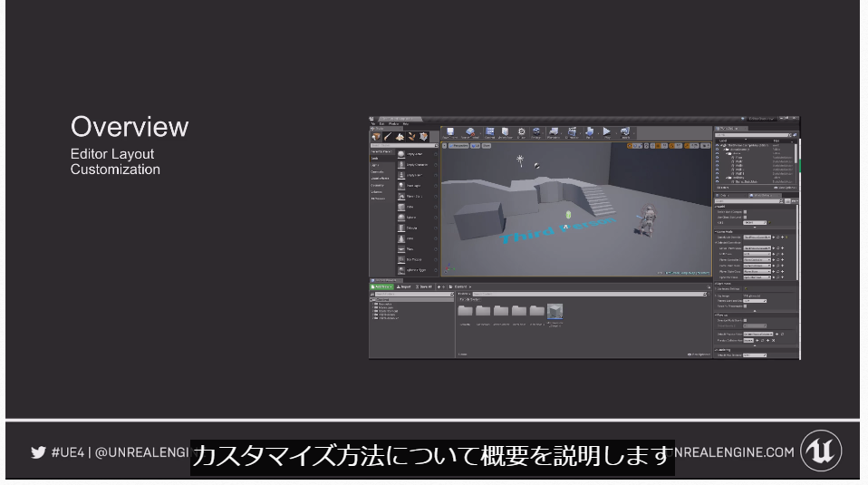Open the File menu
This screenshot has height=485, width=868.
(x=373, y=123)
